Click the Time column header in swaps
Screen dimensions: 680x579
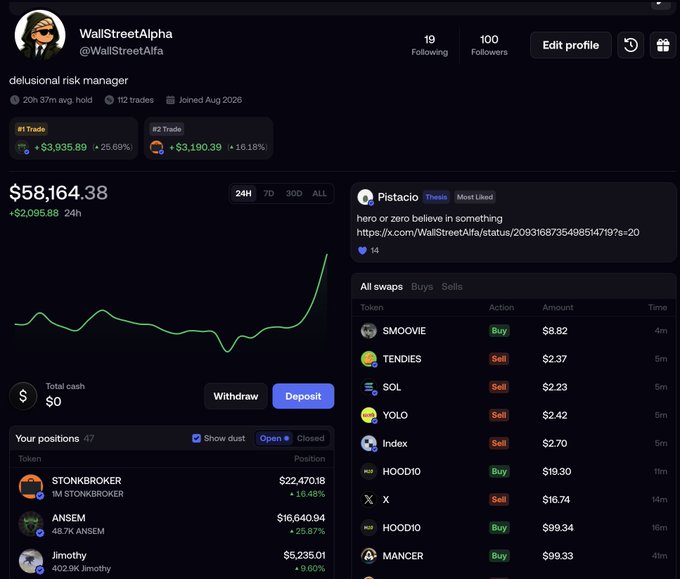pyautogui.click(x=657, y=307)
